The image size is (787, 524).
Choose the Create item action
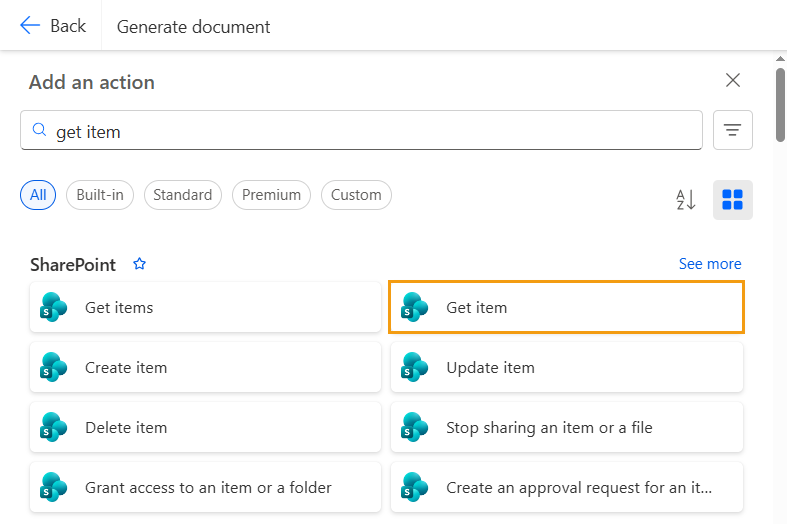[x=205, y=367]
